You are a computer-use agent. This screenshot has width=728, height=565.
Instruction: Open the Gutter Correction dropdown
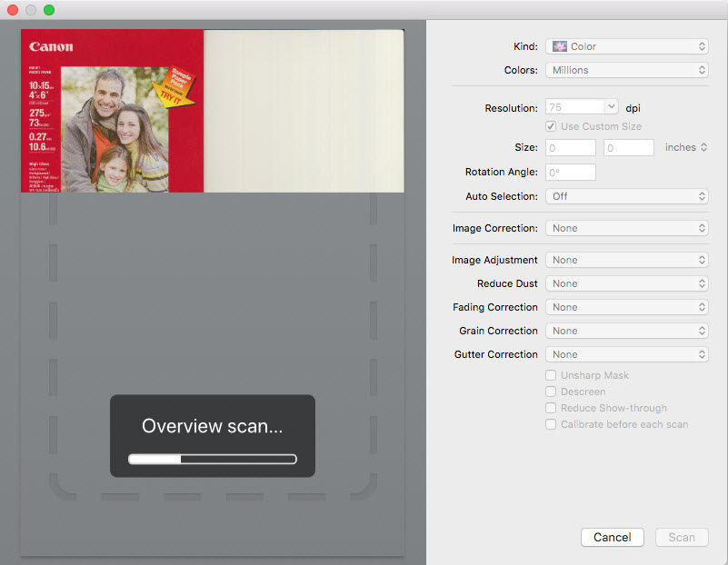tap(627, 354)
